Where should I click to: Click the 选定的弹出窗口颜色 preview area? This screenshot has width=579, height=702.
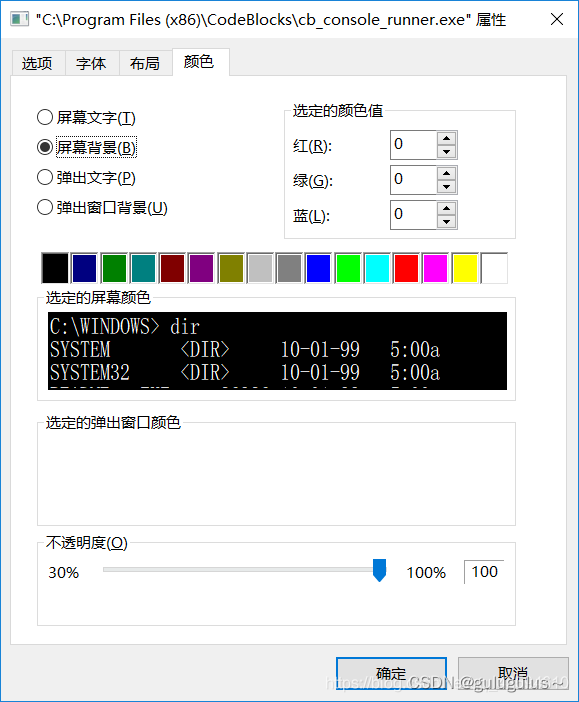276,476
